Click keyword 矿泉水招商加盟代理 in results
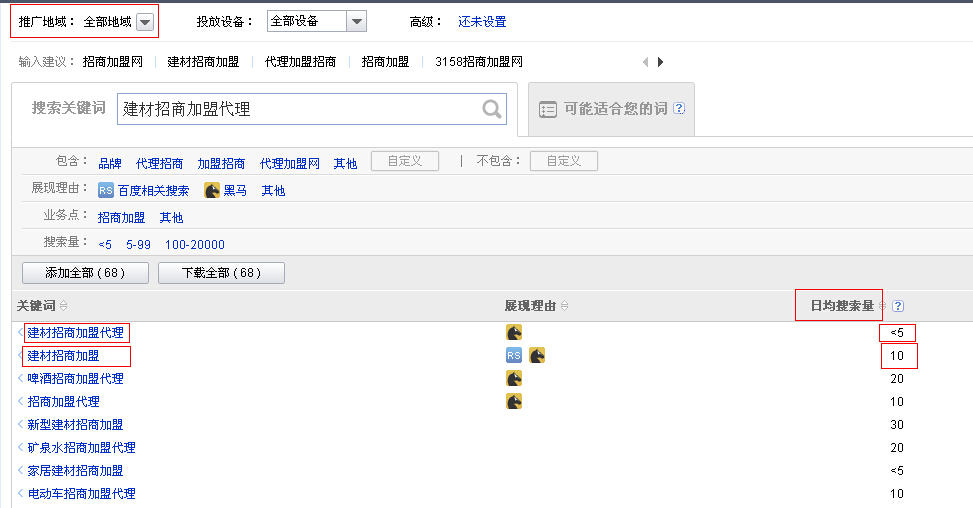This screenshot has width=973, height=508. point(81,447)
